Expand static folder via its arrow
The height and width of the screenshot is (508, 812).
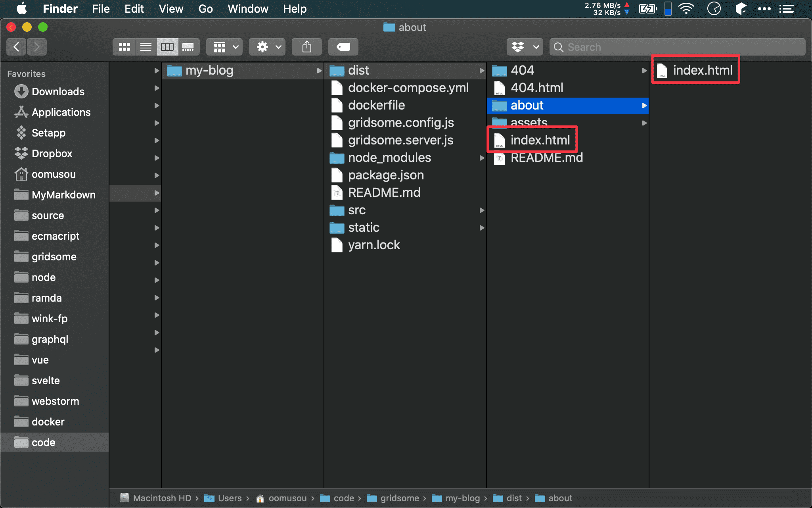[x=482, y=228]
